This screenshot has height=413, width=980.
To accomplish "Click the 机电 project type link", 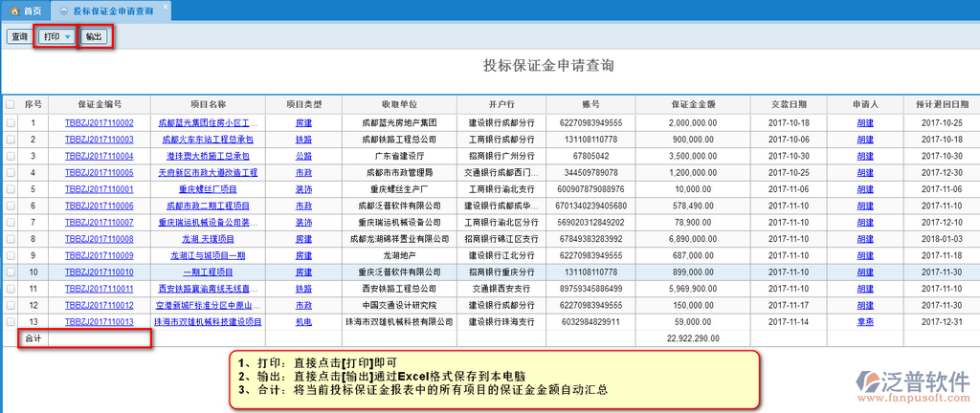I will click(x=303, y=322).
